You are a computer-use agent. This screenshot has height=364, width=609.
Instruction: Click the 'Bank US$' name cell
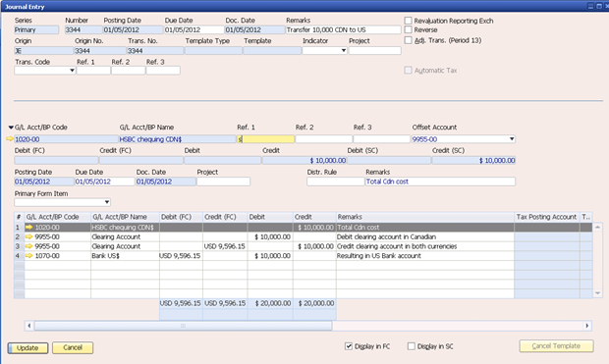[x=125, y=256]
